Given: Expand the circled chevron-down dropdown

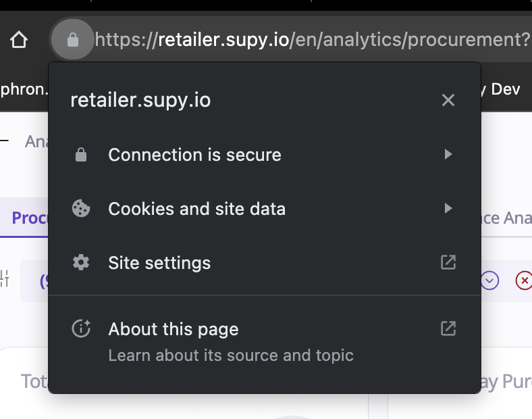Looking at the screenshot, I should tap(490, 280).
